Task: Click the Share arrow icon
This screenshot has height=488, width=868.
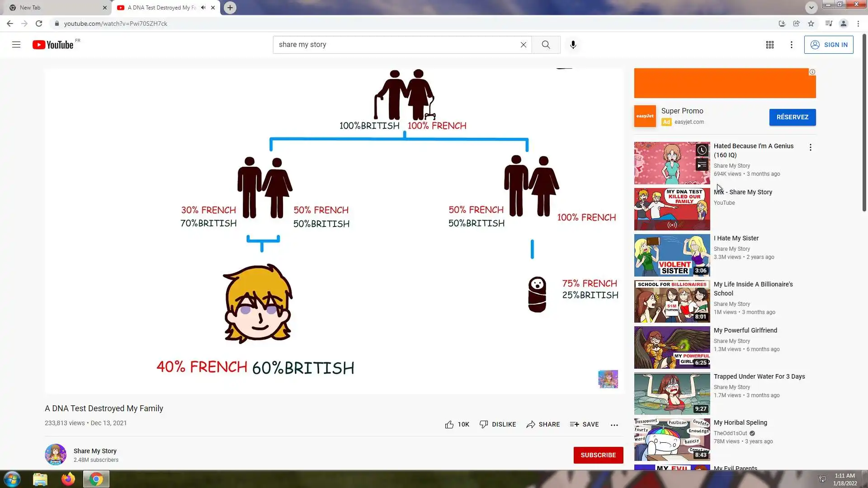Action: click(531, 424)
